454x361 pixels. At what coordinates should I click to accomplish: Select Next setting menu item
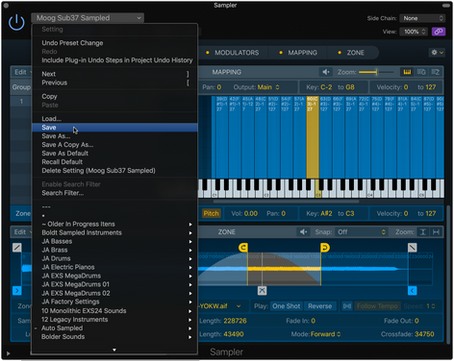tap(115, 74)
